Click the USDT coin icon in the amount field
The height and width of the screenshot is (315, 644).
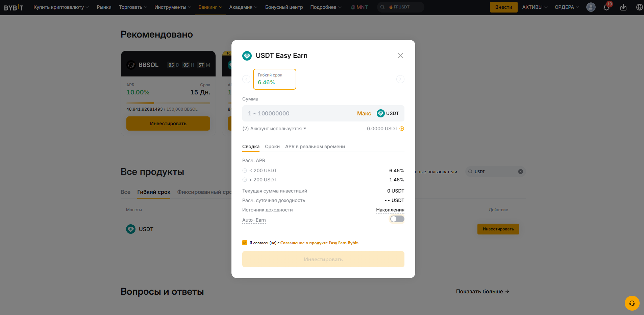point(380,113)
